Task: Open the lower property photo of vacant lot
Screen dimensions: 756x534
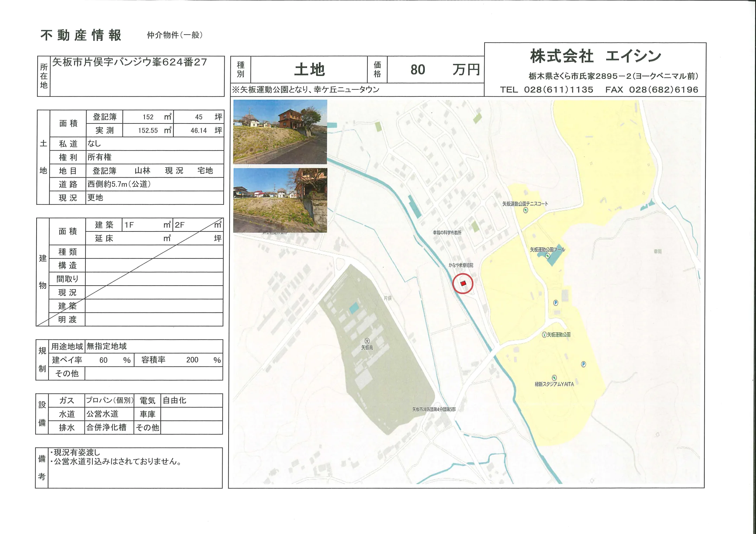Action: click(x=280, y=200)
